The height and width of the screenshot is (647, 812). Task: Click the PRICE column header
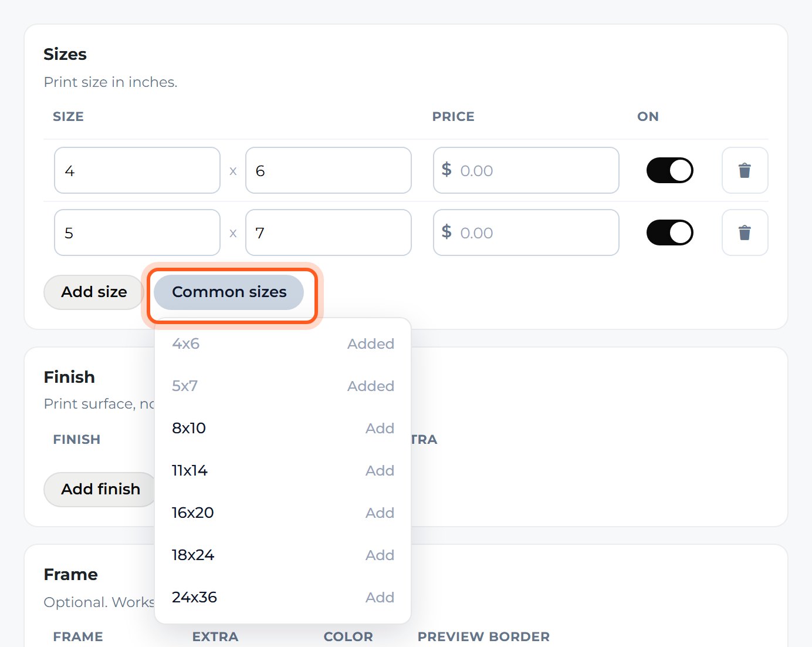[454, 116]
